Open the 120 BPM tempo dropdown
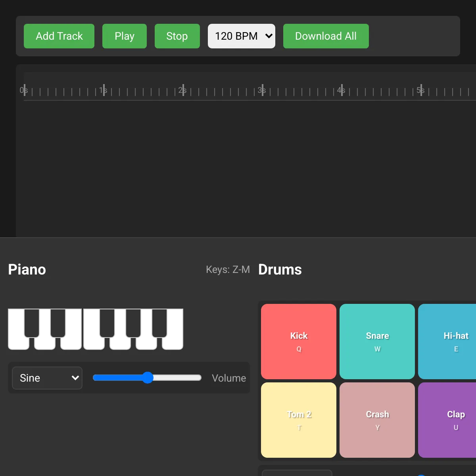 coord(241,36)
